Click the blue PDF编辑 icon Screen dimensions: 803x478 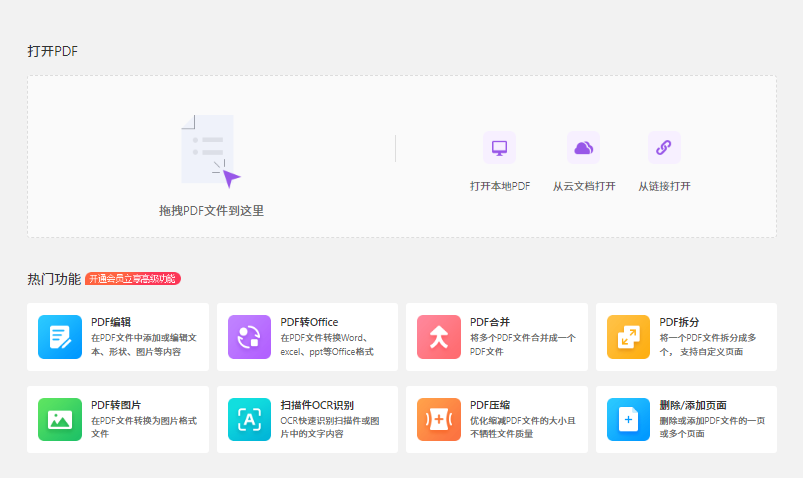(59, 337)
